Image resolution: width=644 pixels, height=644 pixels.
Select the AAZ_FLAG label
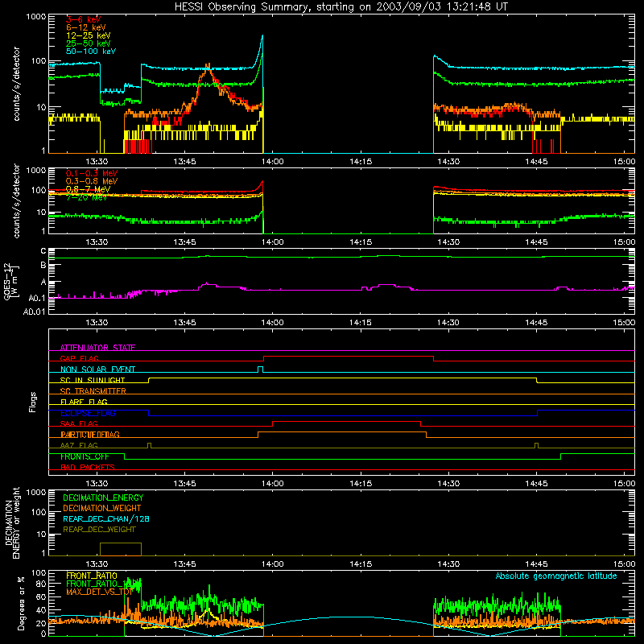click(x=79, y=446)
